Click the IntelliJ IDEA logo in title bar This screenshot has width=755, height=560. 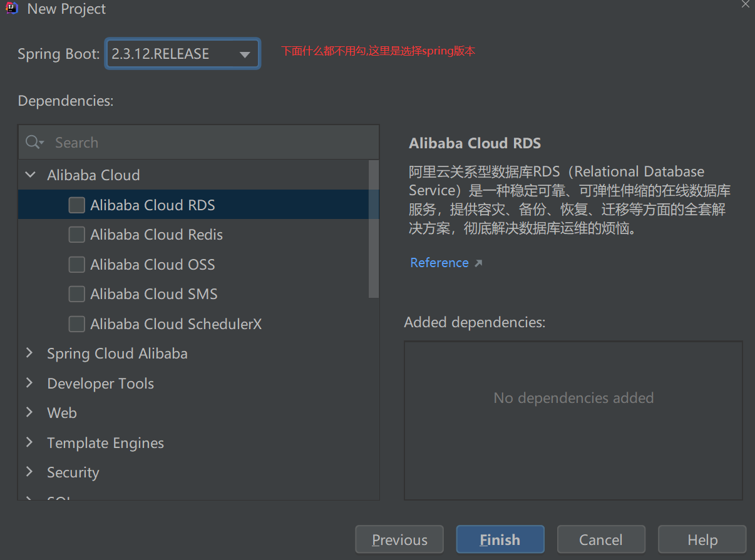click(x=12, y=8)
